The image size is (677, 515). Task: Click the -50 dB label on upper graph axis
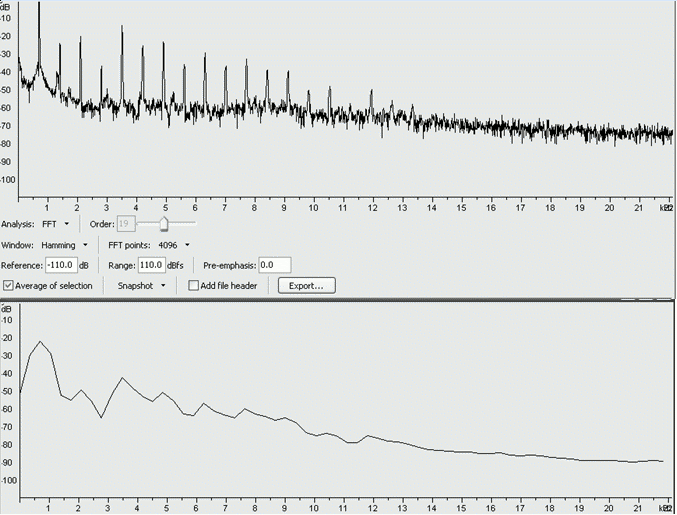pos(8,90)
